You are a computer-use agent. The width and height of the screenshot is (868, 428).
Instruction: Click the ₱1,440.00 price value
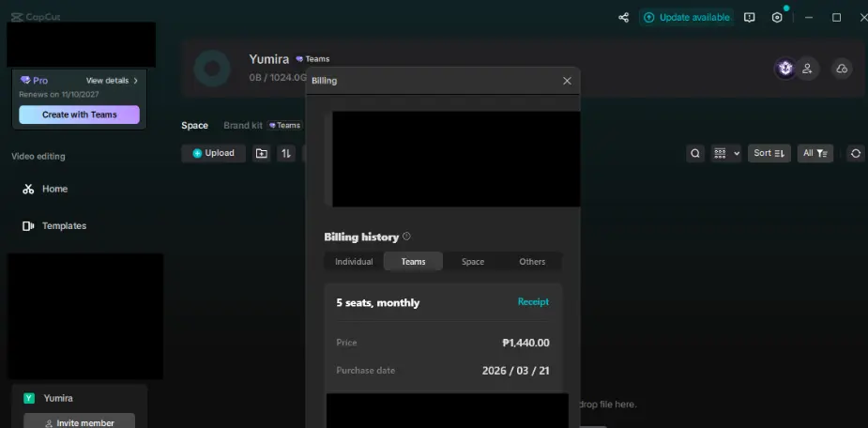point(525,343)
